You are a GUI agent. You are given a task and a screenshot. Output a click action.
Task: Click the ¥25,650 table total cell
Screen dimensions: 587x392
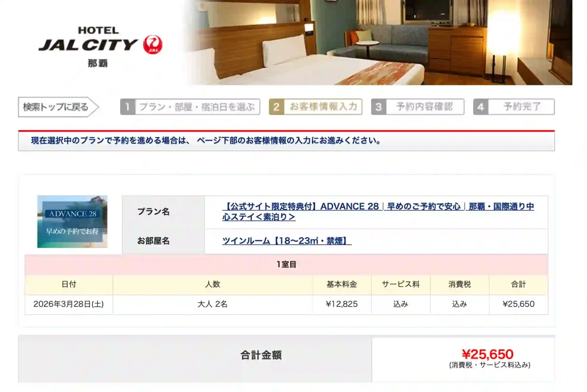tap(519, 304)
